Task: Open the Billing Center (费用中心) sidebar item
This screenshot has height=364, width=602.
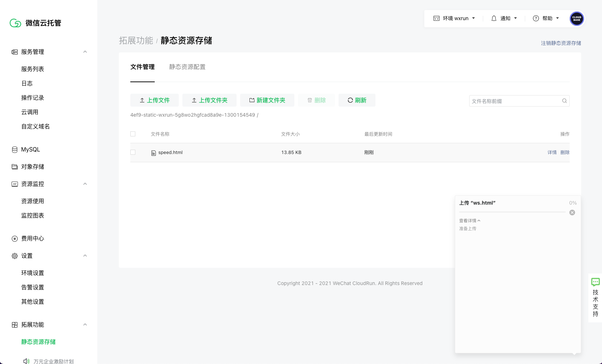Action: coord(32,238)
